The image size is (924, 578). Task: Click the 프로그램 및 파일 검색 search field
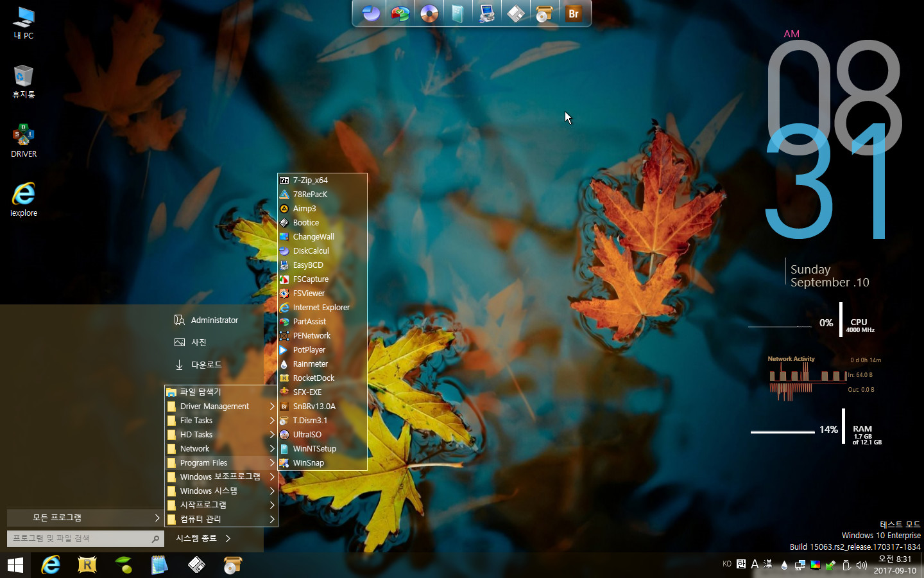click(85, 539)
